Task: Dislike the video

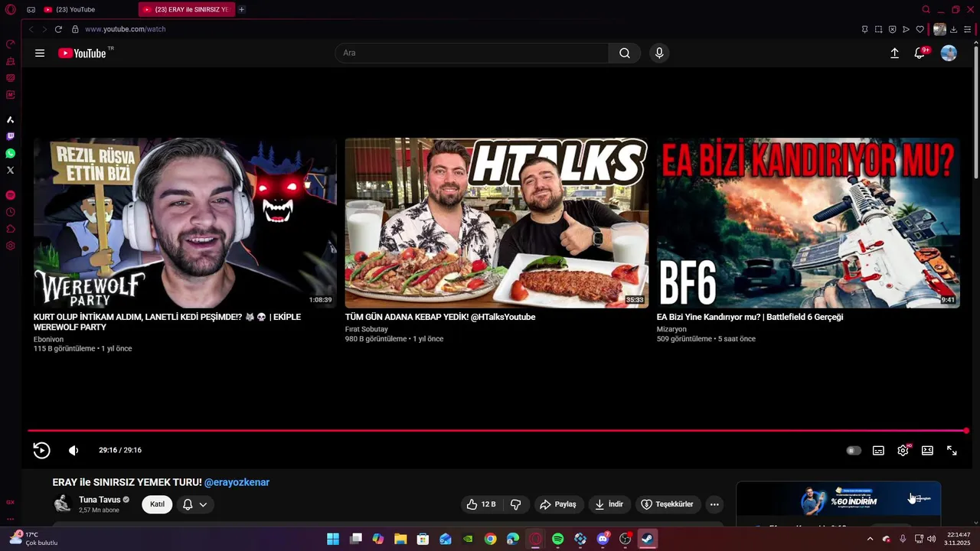Action: (x=515, y=504)
